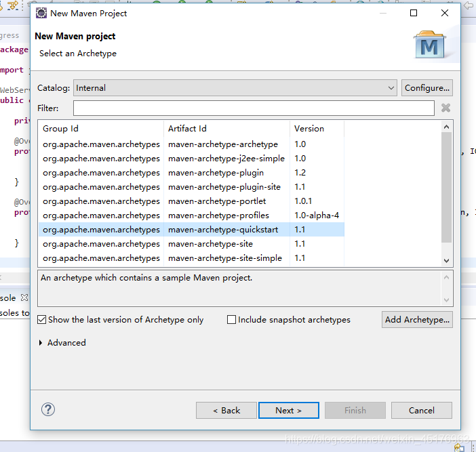Maximize the New Maven Project dialog
The height and width of the screenshot is (452, 476).
414,13
